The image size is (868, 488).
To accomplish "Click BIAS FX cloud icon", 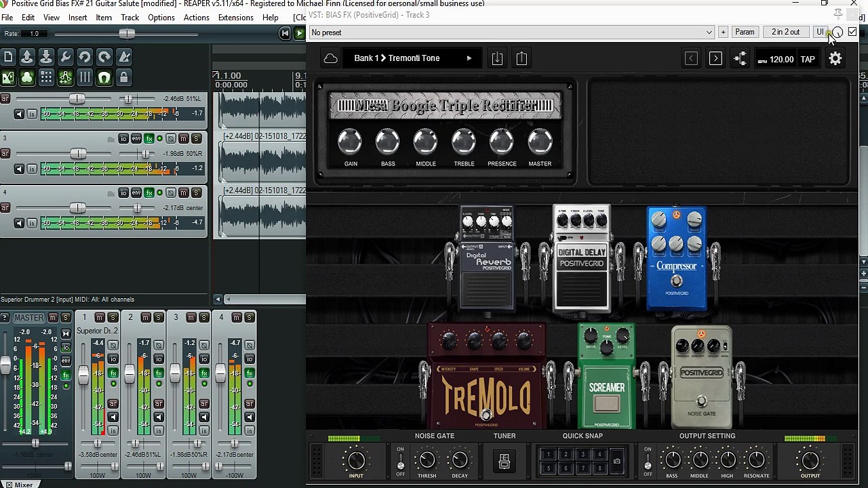I will click(330, 59).
